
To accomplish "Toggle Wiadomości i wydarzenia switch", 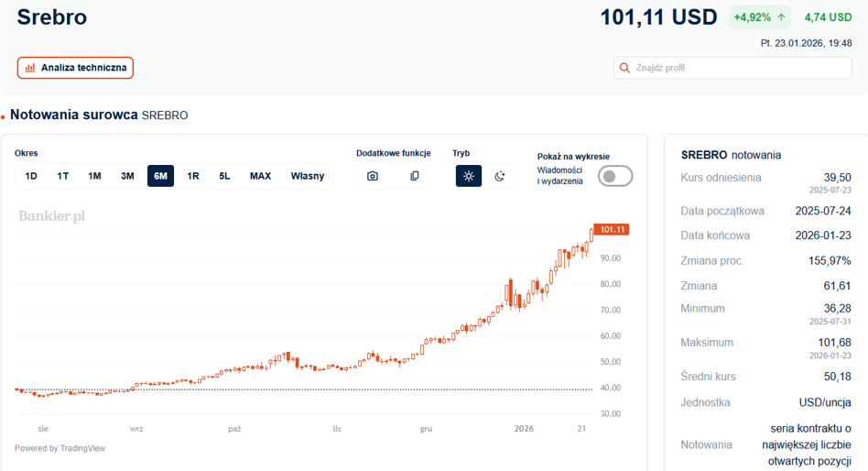I will click(x=615, y=176).
